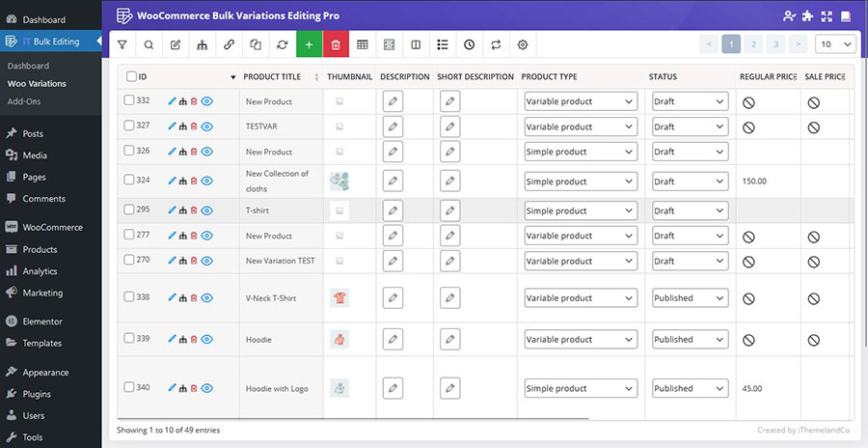Open product type dropdown for row 326
868x448 pixels.
coord(581,152)
